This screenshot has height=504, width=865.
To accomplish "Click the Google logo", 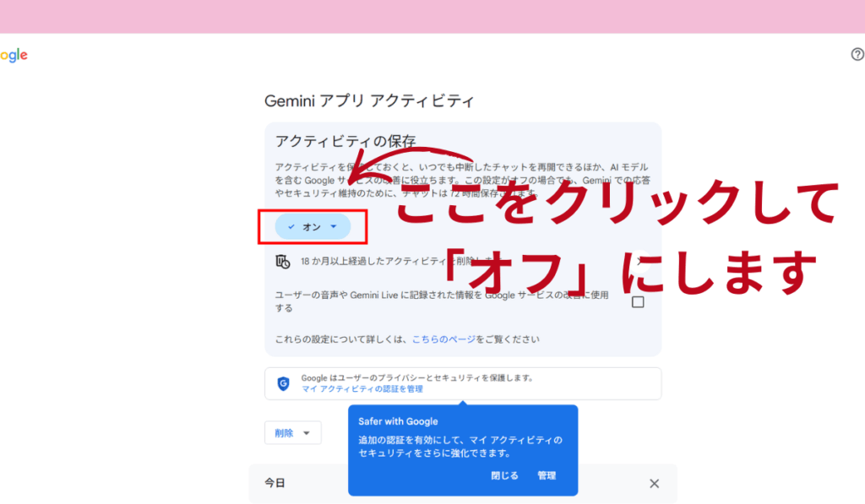I will click(x=14, y=55).
